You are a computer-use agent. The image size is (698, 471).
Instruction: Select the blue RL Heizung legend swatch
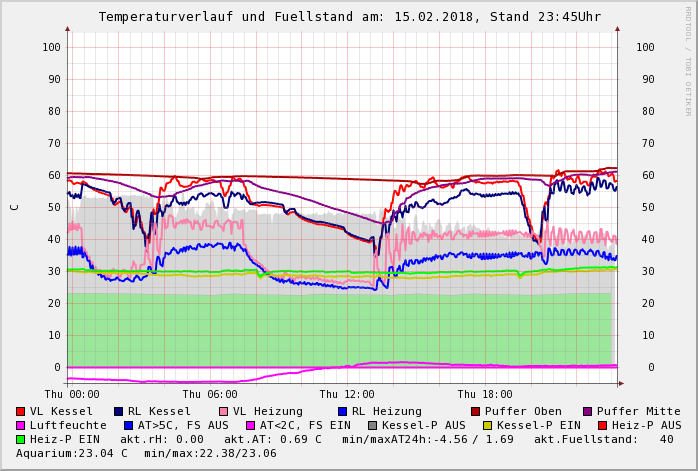[x=342, y=411]
